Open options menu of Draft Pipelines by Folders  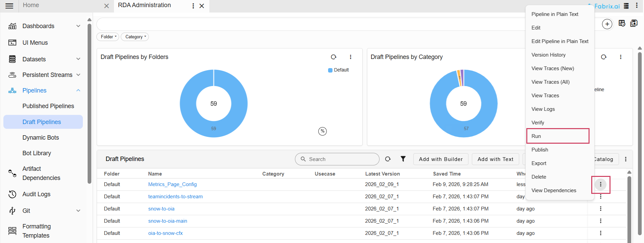pyautogui.click(x=350, y=57)
